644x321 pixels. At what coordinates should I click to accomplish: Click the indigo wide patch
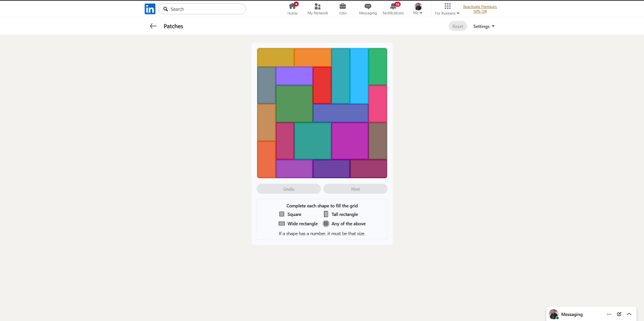click(x=340, y=113)
